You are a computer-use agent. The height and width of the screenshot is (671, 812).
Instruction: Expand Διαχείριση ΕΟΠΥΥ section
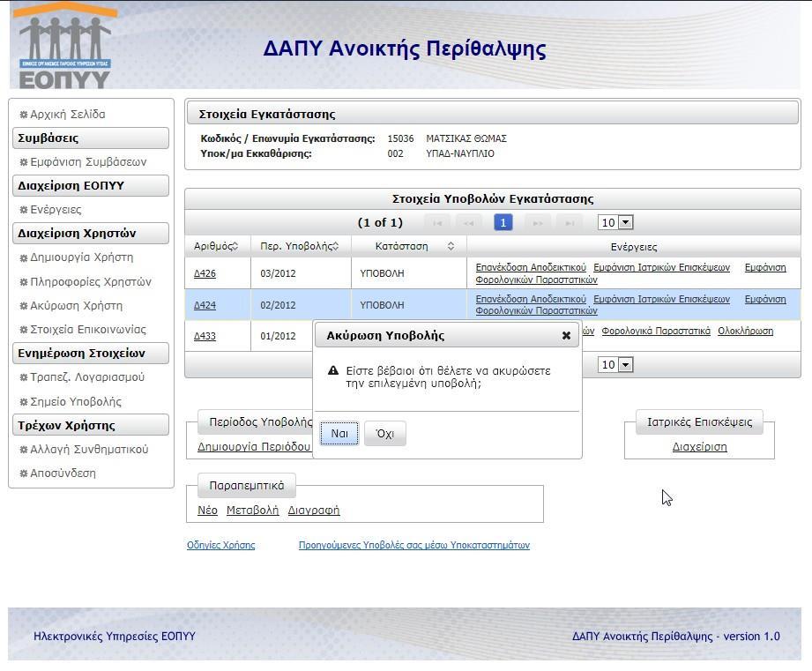[91, 186]
